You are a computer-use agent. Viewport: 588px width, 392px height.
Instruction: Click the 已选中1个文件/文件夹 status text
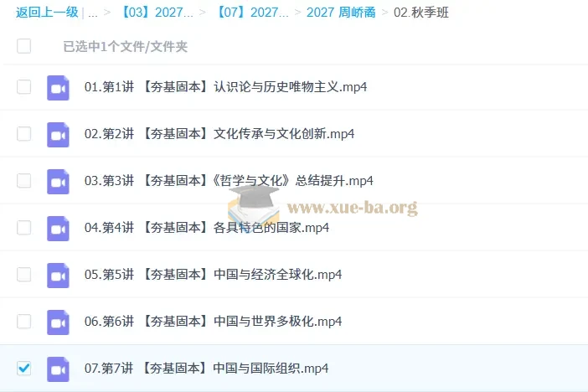tap(126, 47)
